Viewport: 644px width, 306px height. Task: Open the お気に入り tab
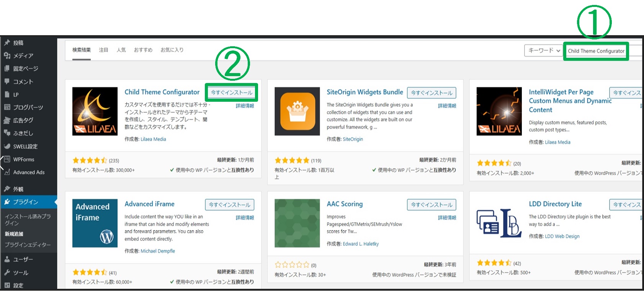pyautogui.click(x=172, y=50)
